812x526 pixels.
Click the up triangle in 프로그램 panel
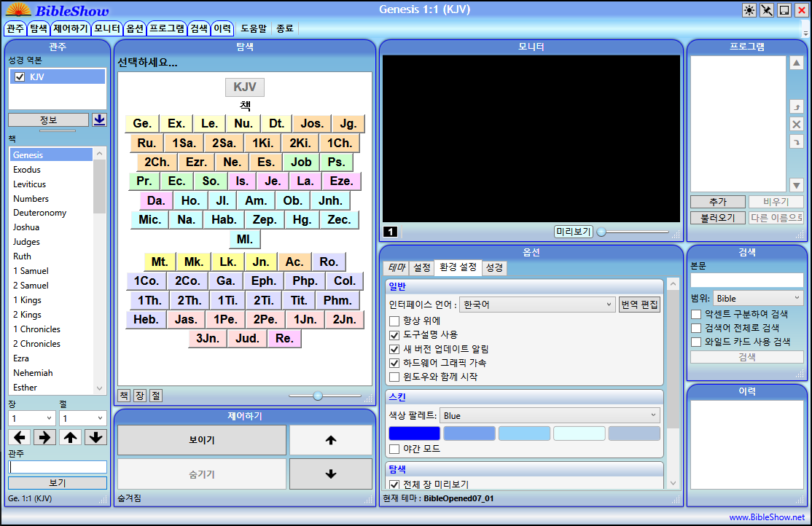(797, 63)
